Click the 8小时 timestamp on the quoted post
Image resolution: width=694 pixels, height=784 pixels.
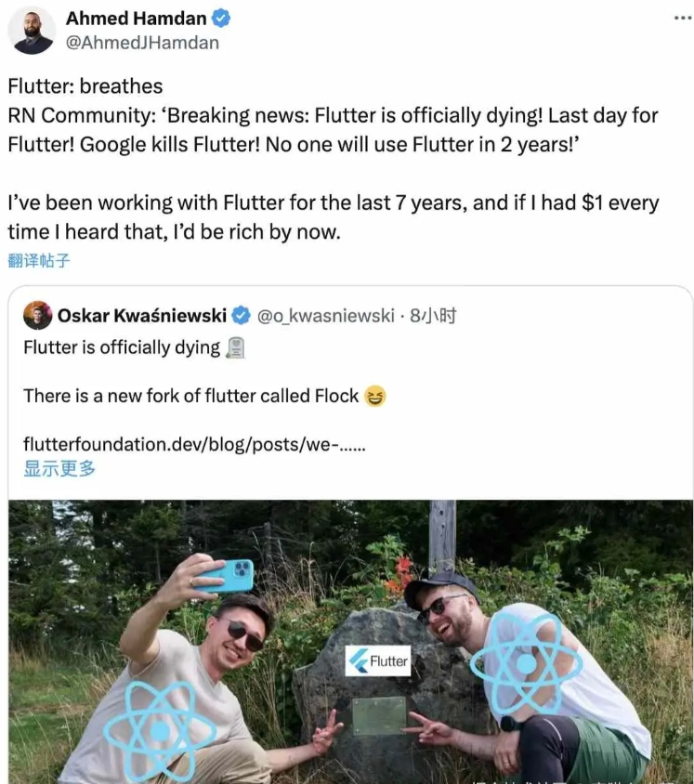coord(433,316)
